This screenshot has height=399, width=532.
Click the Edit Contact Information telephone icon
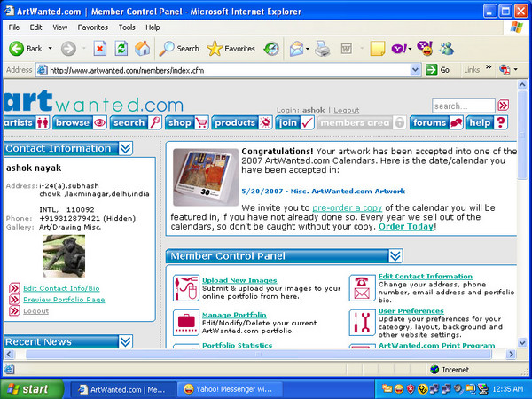click(362, 288)
